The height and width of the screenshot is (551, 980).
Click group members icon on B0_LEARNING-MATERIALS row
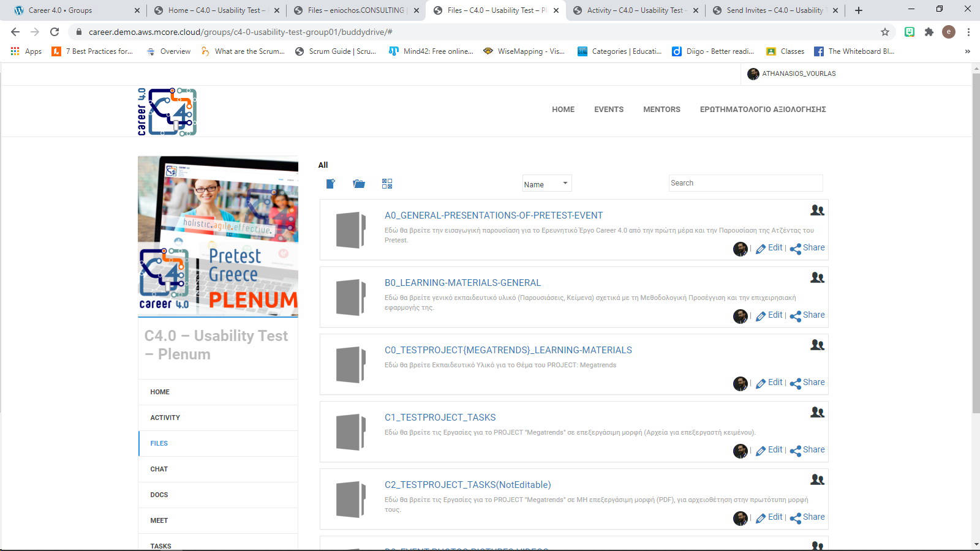click(x=817, y=278)
